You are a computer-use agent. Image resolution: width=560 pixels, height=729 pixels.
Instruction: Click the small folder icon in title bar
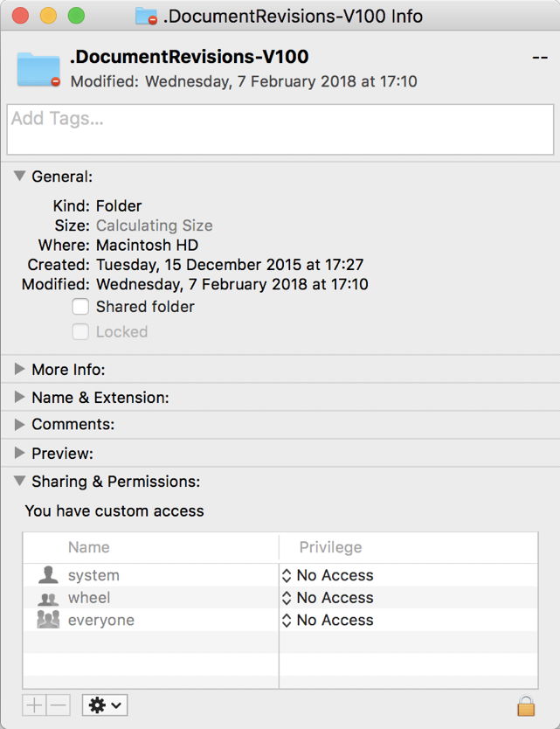[146, 16]
